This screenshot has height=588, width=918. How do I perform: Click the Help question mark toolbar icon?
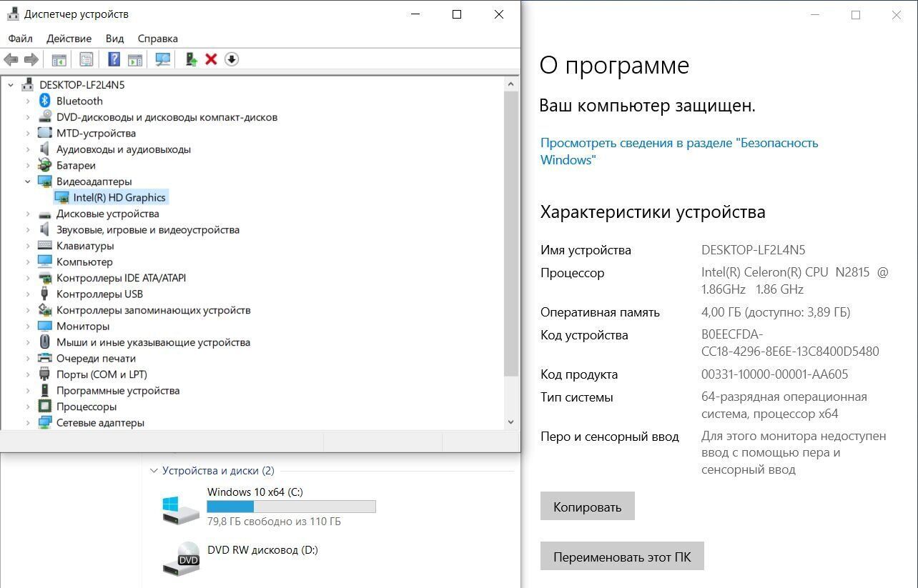click(x=114, y=59)
